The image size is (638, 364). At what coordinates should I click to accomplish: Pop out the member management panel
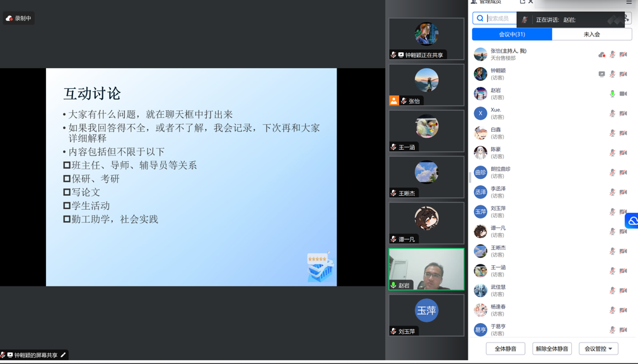(522, 2)
